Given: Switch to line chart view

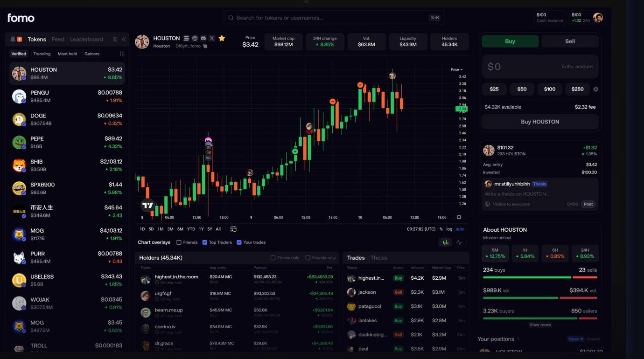Looking at the screenshot, I should click(459, 242).
